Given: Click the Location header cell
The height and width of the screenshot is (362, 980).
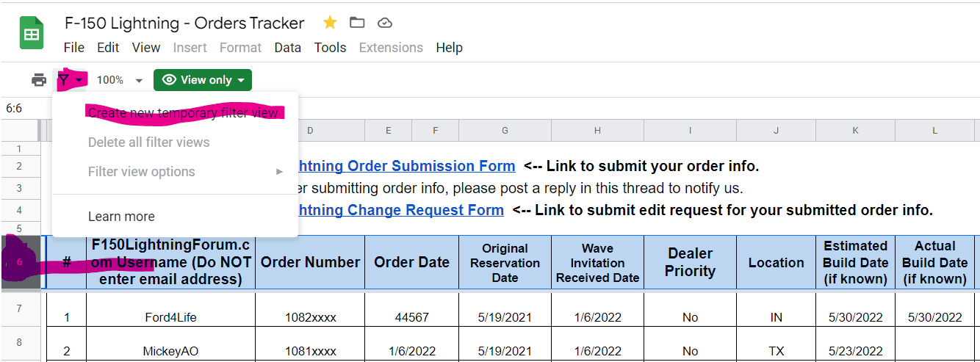Looking at the screenshot, I should (776, 262).
